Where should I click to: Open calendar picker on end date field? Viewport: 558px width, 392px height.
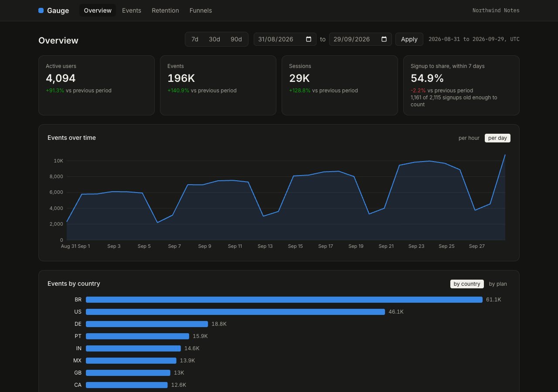click(x=384, y=39)
